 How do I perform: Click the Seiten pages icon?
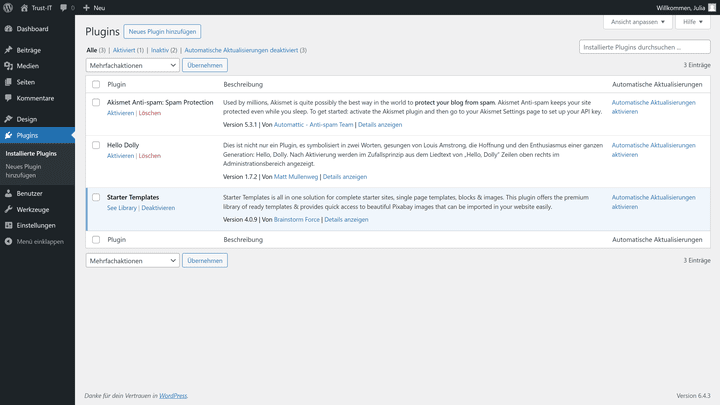8,82
